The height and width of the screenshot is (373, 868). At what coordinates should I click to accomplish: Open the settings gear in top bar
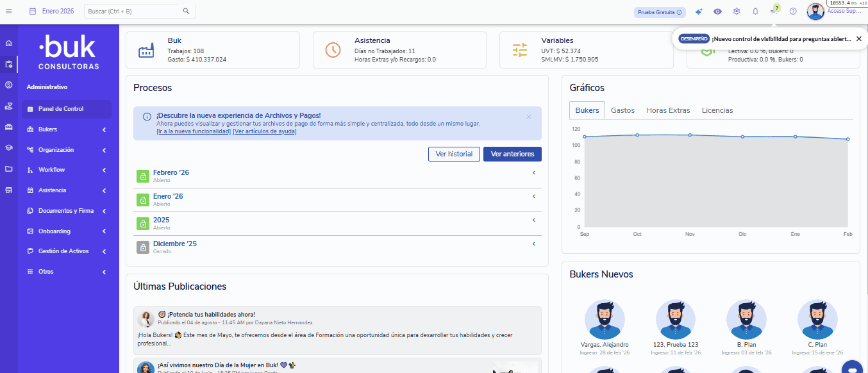point(737,12)
